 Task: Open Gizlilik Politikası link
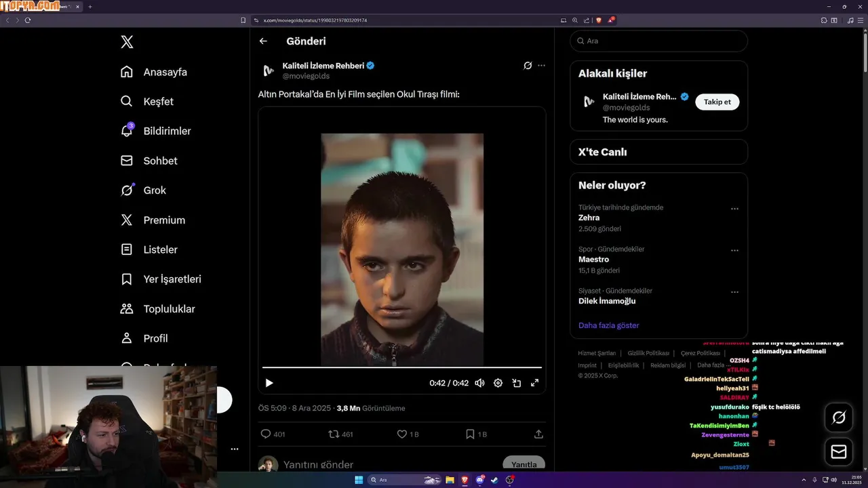point(648,353)
